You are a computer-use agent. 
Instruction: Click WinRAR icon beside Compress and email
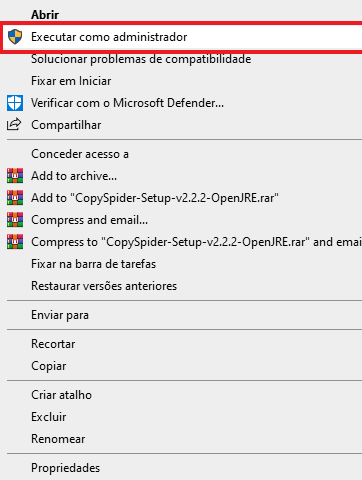click(15, 220)
